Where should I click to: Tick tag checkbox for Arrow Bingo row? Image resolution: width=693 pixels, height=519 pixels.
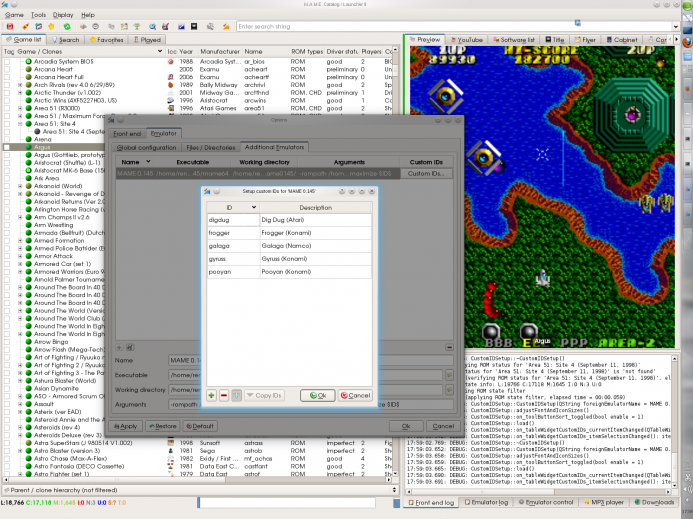pyautogui.click(x=7, y=342)
